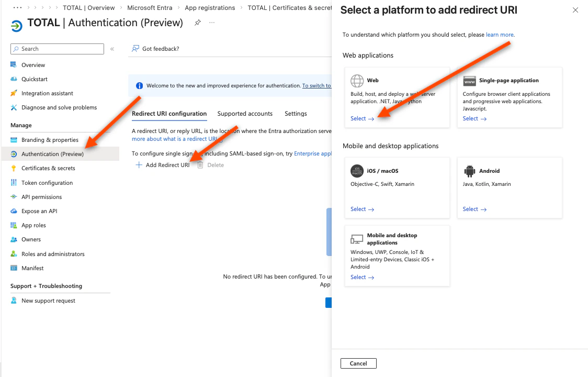This screenshot has height=377, width=588.
Task: Click the Mobile and desktop applications device icon
Action: pyautogui.click(x=357, y=239)
